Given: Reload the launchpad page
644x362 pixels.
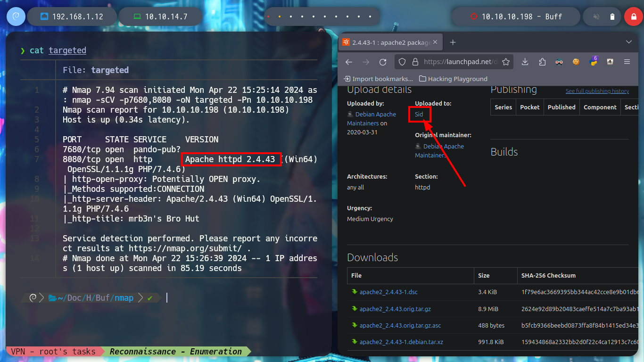Looking at the screenshot, I should [383, 62].
